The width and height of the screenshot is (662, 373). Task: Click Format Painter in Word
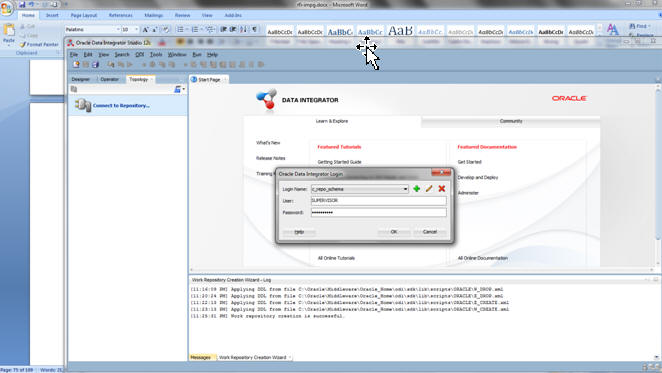tap(39, 44)
